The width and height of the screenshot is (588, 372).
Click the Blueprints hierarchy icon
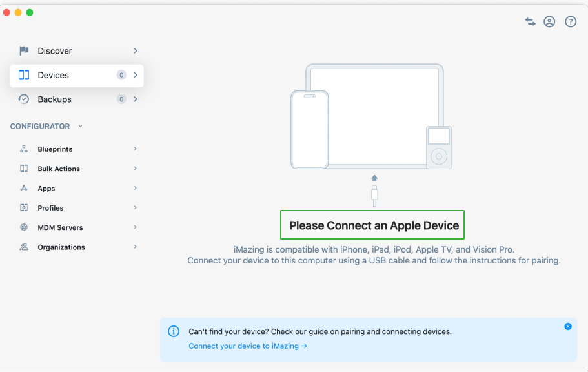[24, 149]
